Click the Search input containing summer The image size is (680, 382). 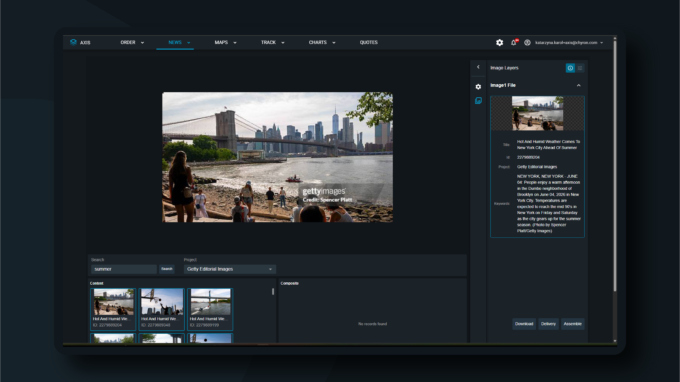click(124, 269)
